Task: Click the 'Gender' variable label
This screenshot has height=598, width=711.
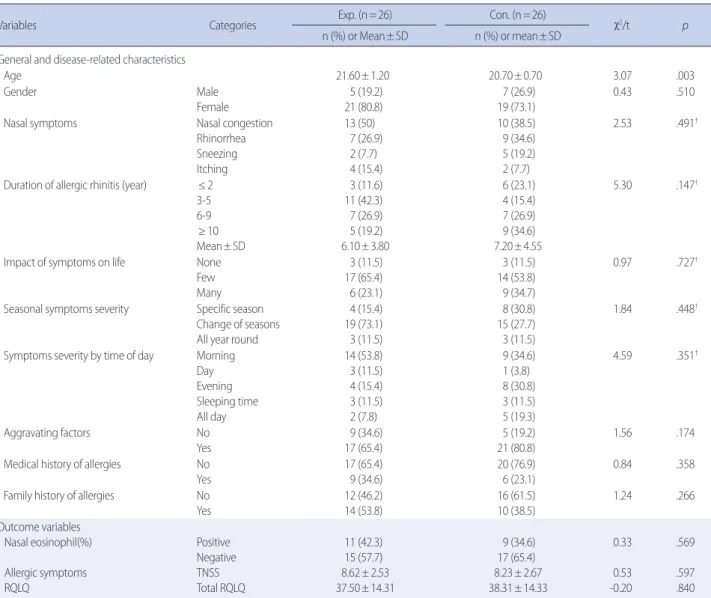Action: click(x=20, y=92)
